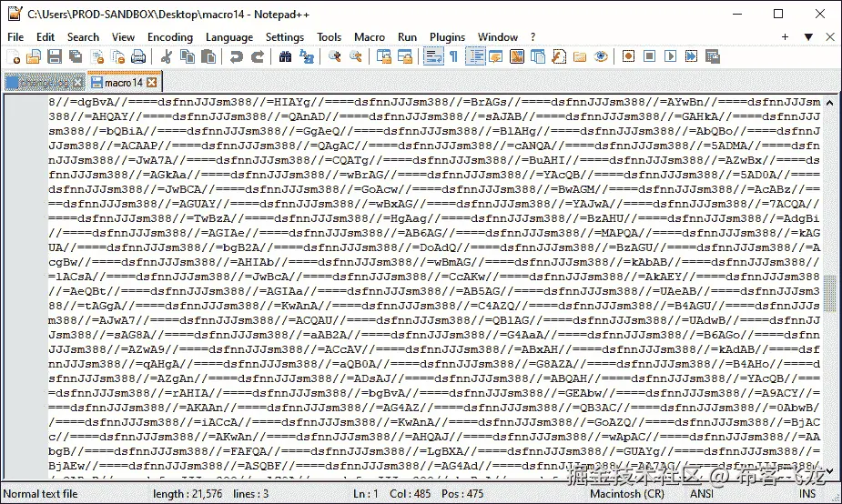Close the change.log tab
842x504 pixels.
pyautogui.click(x=78, y=83)
